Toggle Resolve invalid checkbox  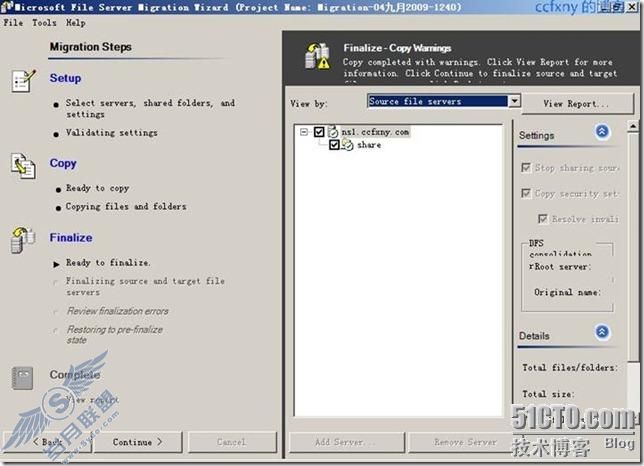[x=543, y=219]
